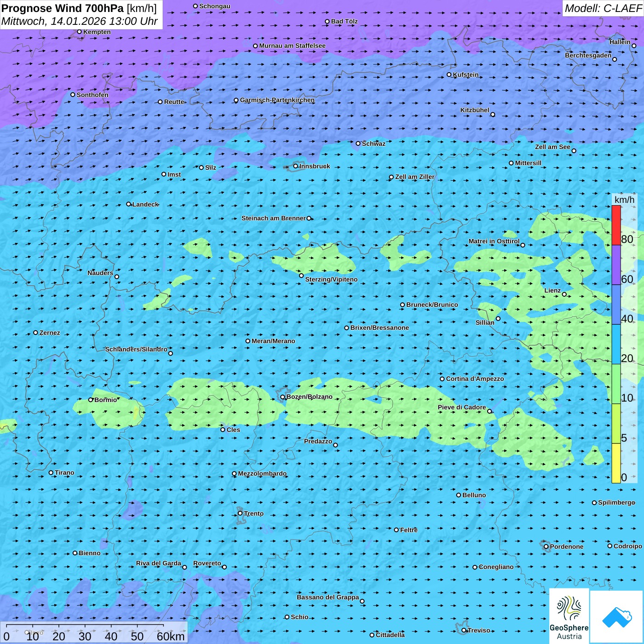Screen dimensions: 644x644
Task: Click the 'Sterzing/Vipiteno' label
Action: [331, 279]
